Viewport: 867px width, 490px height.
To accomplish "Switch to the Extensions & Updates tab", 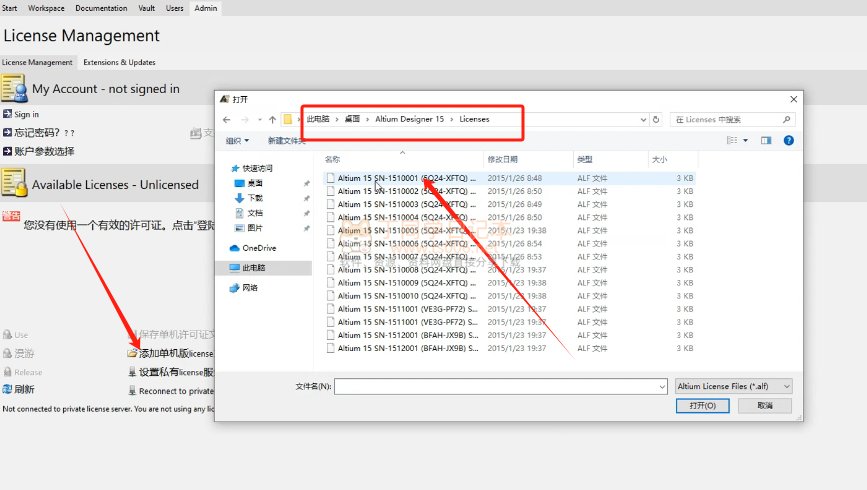I will (x=119, y=62).
